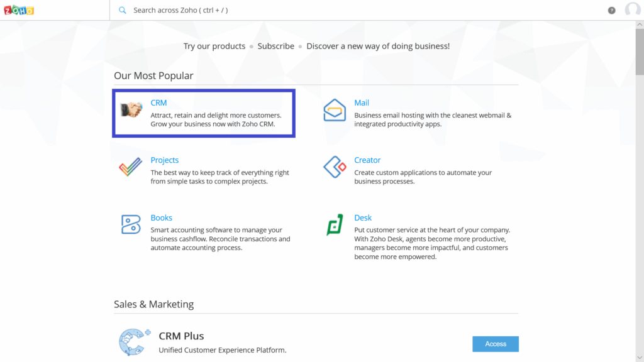Click the CRM handshake icon

(x=131, y=109)
